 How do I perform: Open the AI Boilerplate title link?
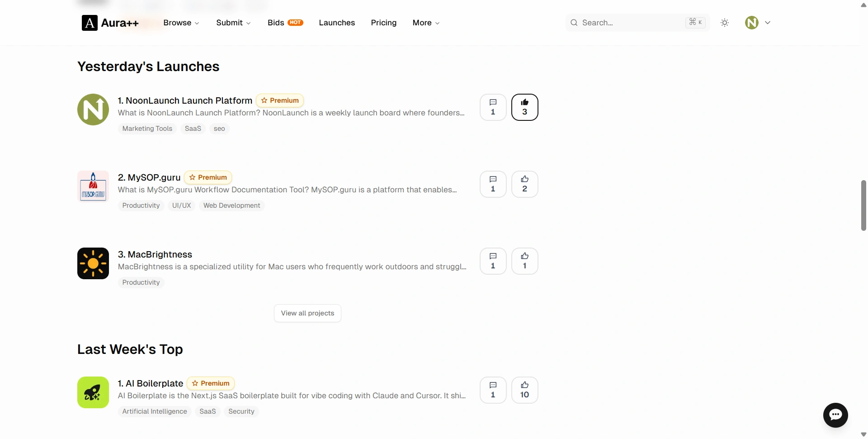151,383
